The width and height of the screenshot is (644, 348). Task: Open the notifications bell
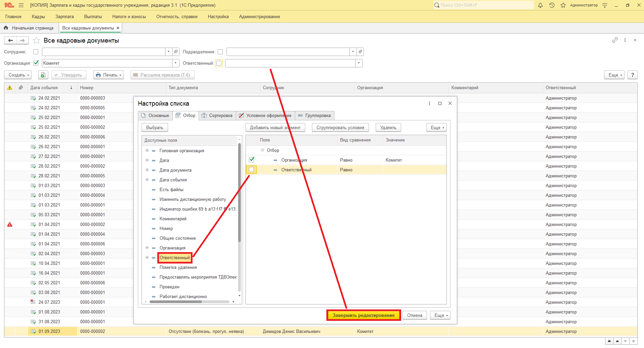click(x=540, y=5)
